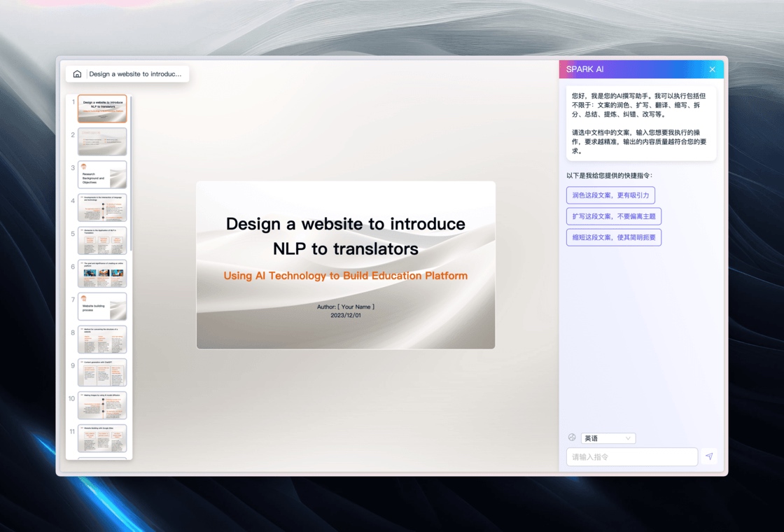The height and width of the screenshot is (532, 784).
Task: Select slide 3 Research Background thumbnail
Action: click(102, 174)
